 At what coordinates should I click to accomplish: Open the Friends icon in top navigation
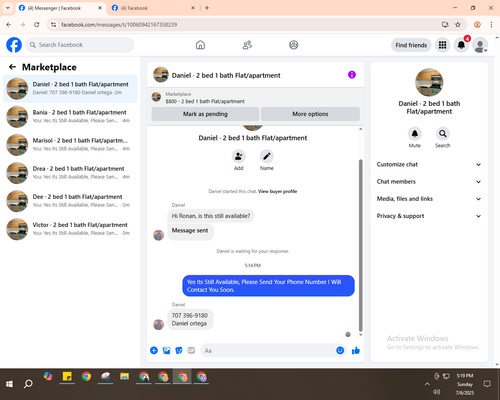pyautogui.click(x=247, y=45)
